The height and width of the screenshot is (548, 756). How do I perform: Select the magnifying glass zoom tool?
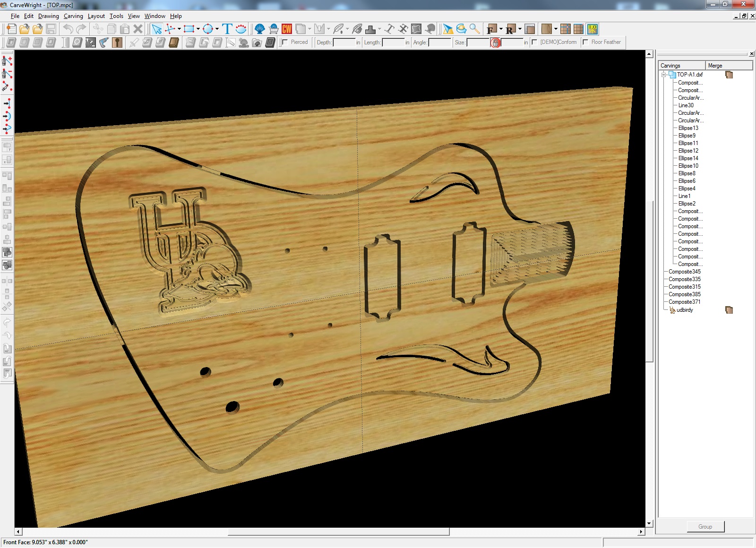(475, 29)
